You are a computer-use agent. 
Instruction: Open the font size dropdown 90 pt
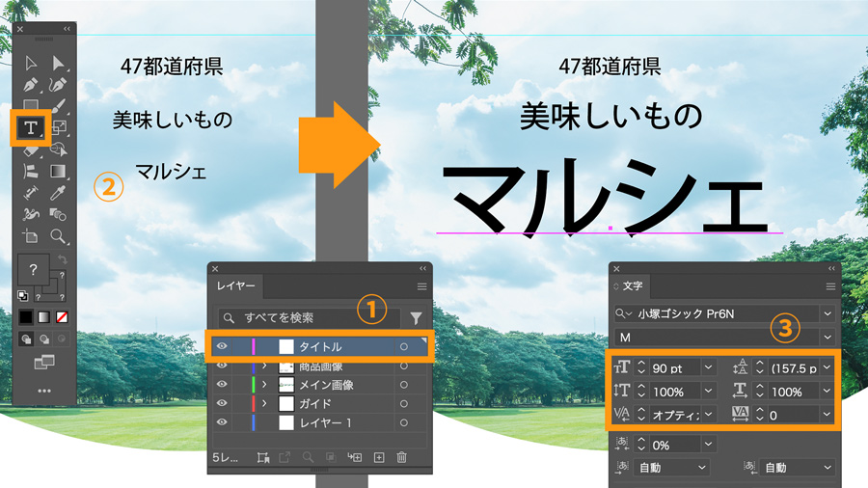(708, 367)
